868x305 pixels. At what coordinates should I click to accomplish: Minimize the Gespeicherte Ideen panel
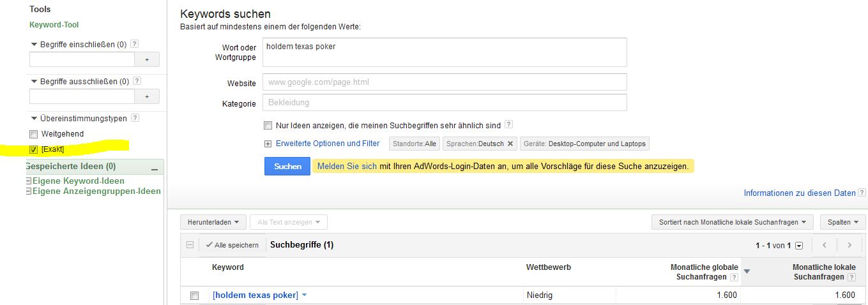pyautogui.click(x=155, y=167)
